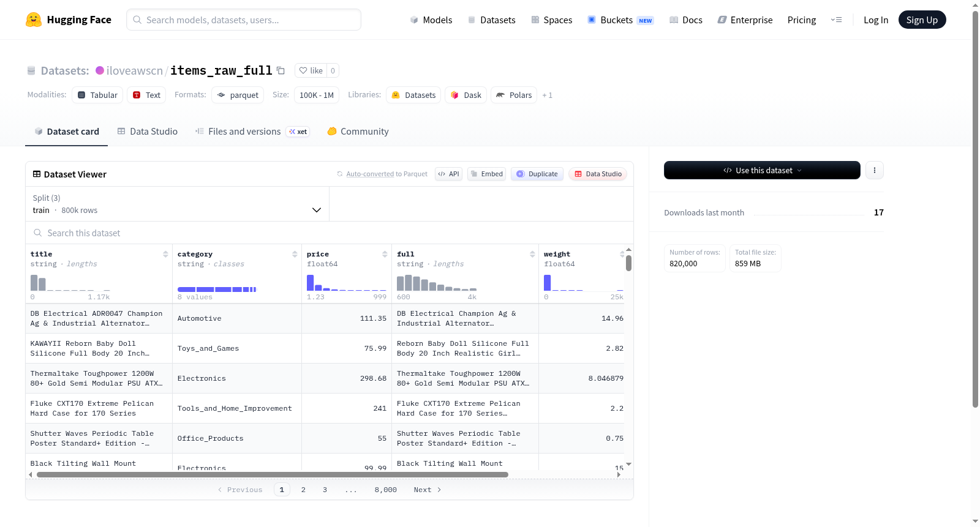
Task: Filter by the Text modality tag
Action: pyautogui.click(x=146, y=95)
